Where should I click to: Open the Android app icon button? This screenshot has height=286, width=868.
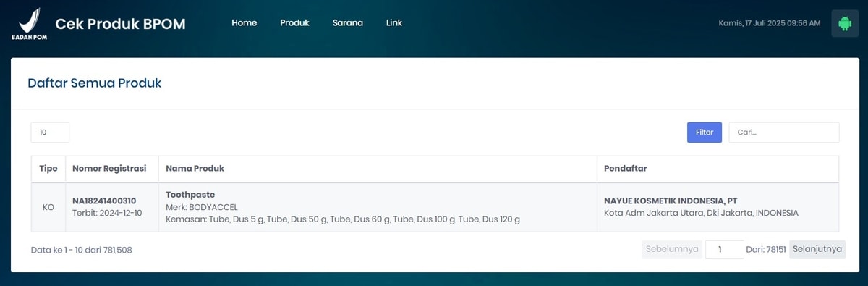(x=844, y=23)
